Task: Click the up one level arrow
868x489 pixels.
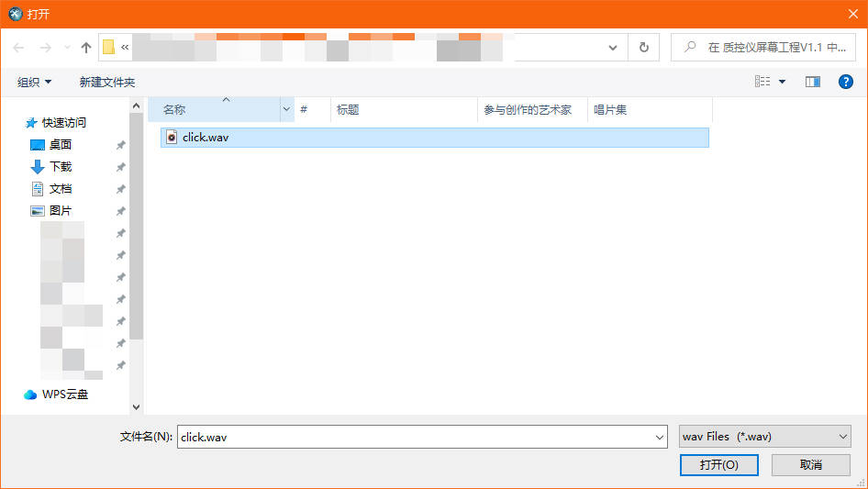Action: (x=86, y=48)
